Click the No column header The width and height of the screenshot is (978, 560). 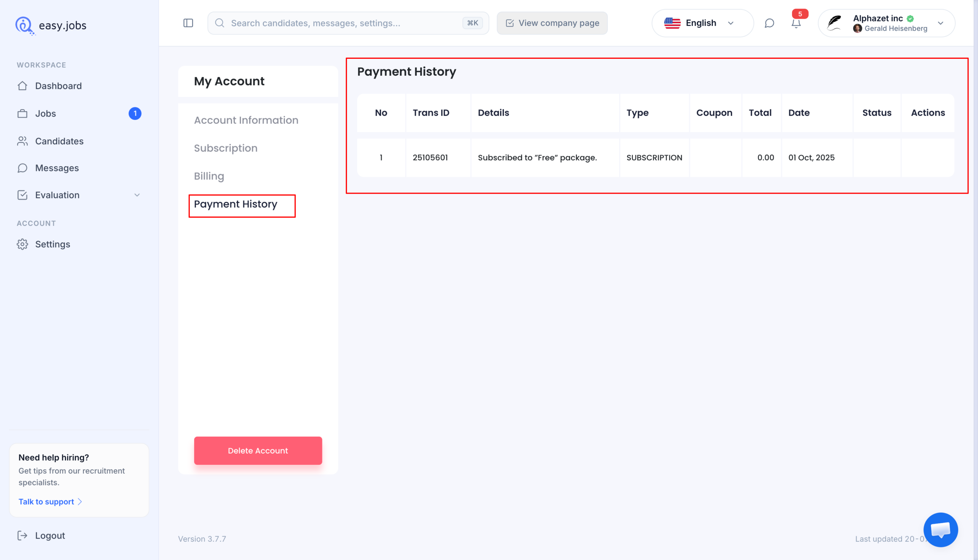[381, 113]
